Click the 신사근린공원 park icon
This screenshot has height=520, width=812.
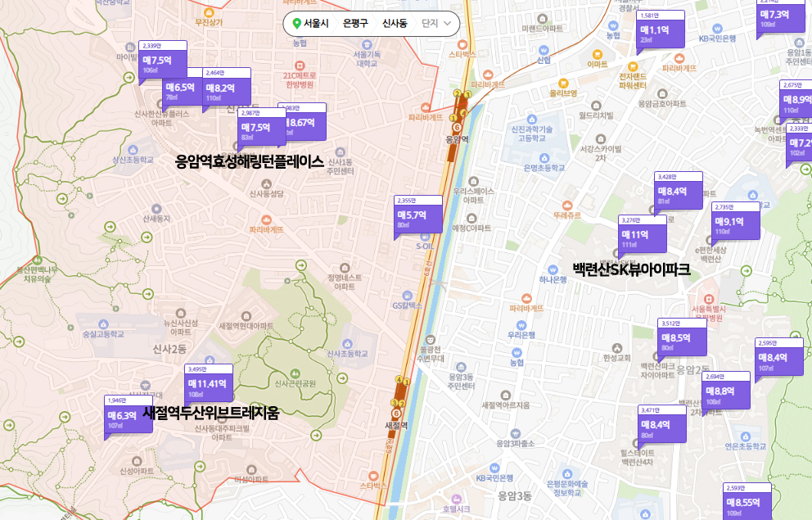tap(295, 373)
